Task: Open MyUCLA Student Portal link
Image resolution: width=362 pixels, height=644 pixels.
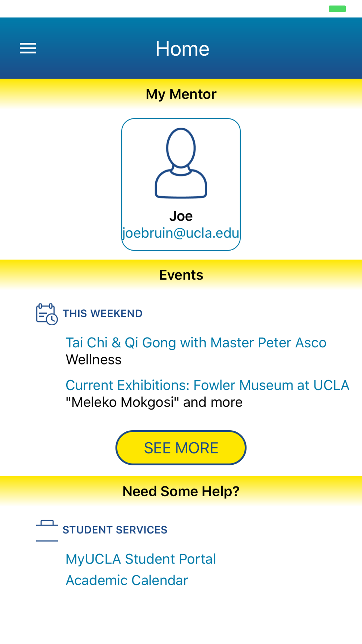Action: 140,559
